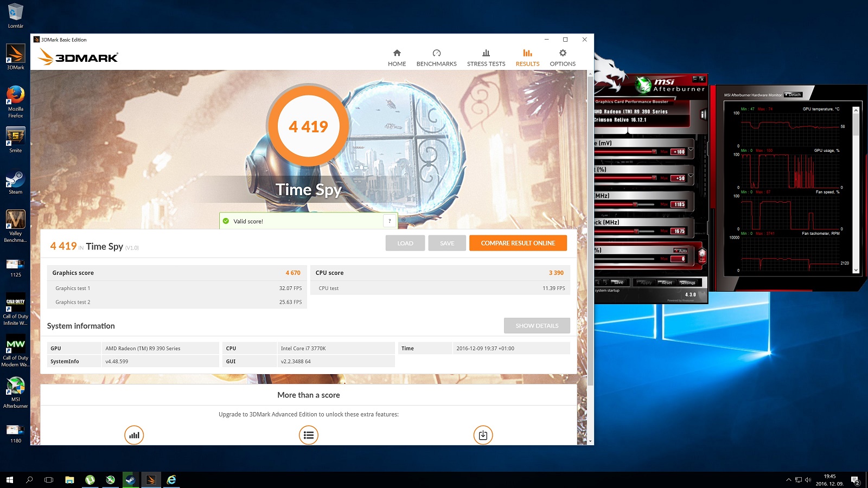Open Call of Duty Infinite Warfare shortcut
This screenshot has height=488, width=868.
click(x=16, y=309)
